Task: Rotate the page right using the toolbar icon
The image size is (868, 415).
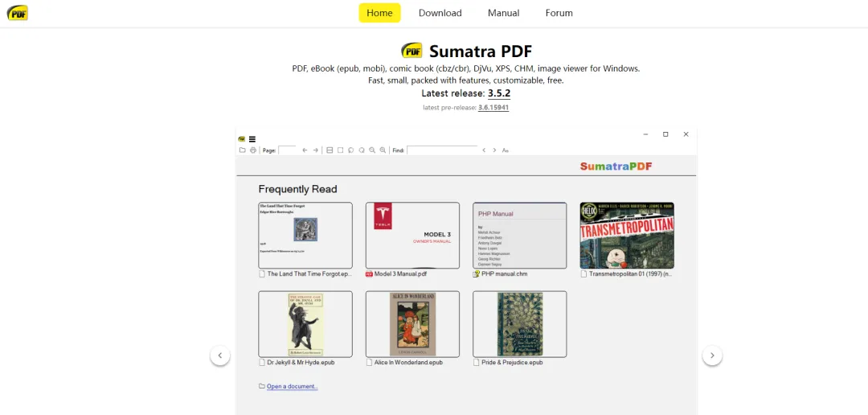Action: tap(362, 150)
